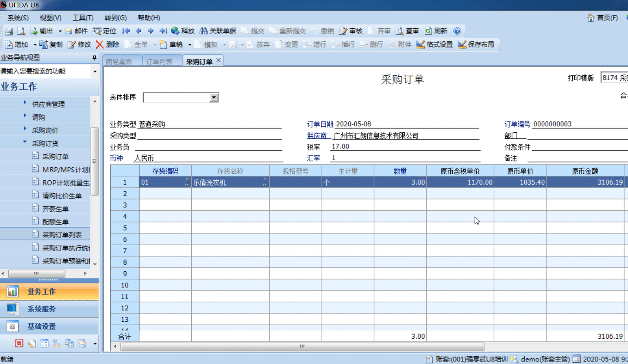Image resolution: width=628 pixels, height=364 pixels.
Task: Refresh the order with 刷新
Action: [x=436, y=31]
